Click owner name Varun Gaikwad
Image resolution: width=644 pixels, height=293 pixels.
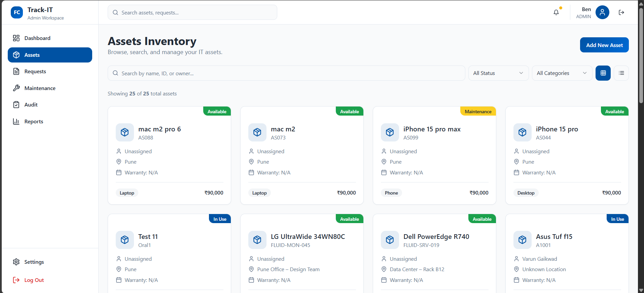pos(540,259)
